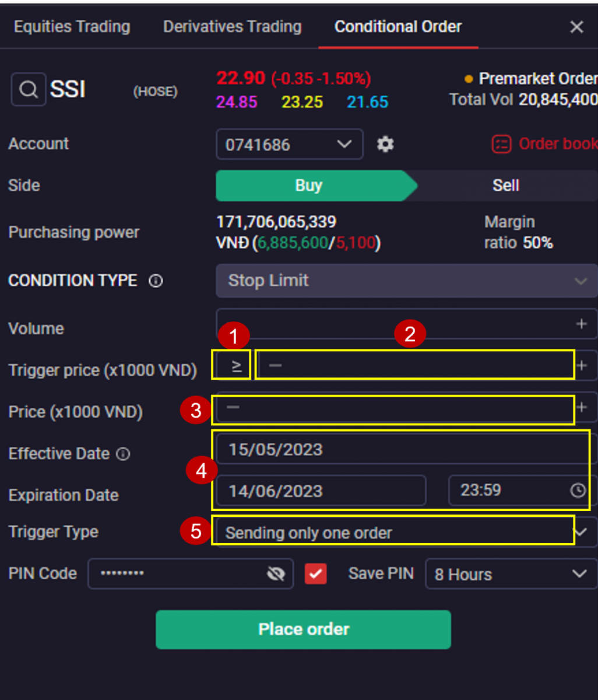Image resolution: width=598 pixels, height=700 pixels.
Task: Uncheck the Save PIN checkbox
Action: pos(316,574)
